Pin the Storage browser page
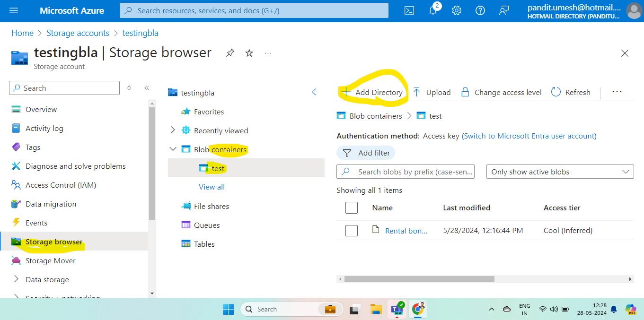The width and height of the screenshot is (644, 320). point(230,53)
